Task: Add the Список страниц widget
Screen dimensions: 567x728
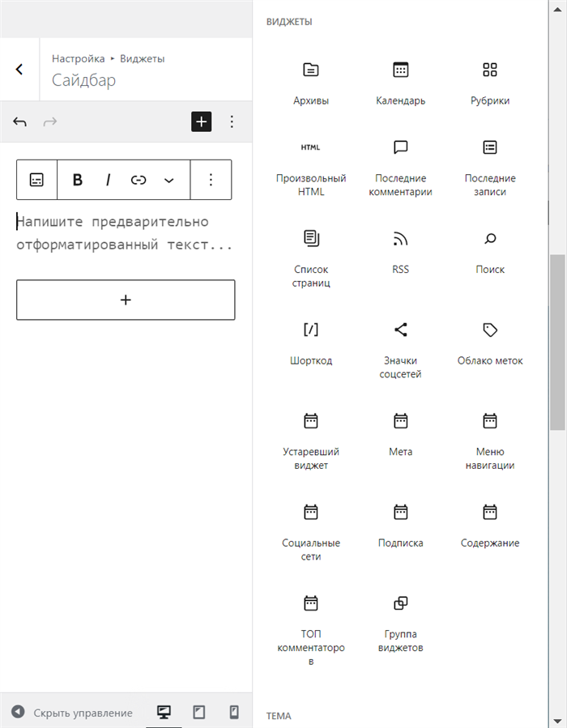Action: point(311,259)
